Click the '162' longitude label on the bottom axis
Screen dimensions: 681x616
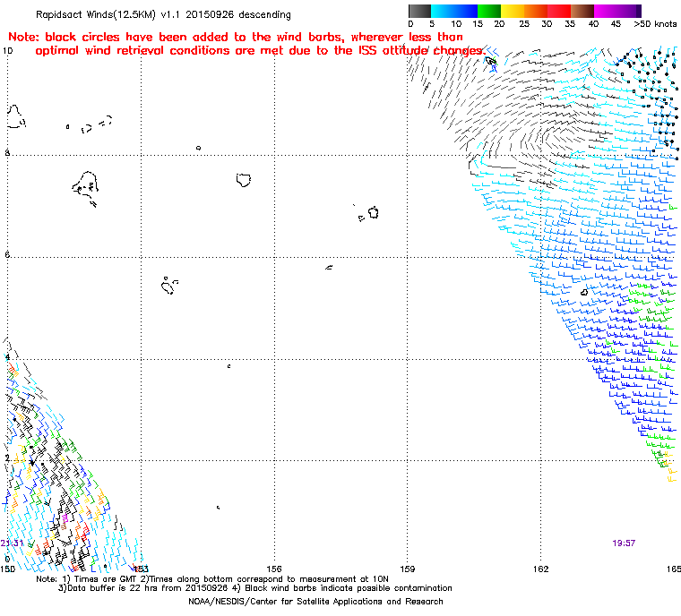(540, 569)
